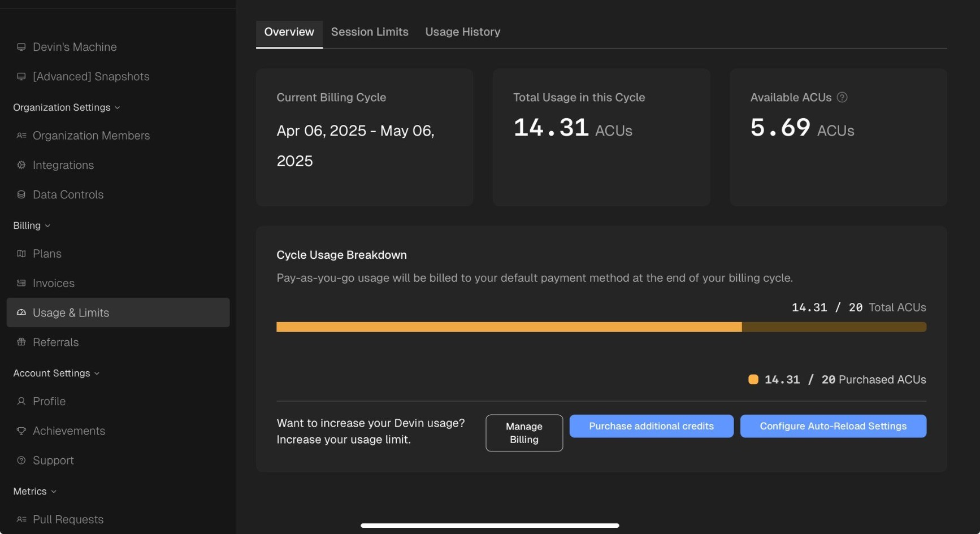Click the Usage & Limits gauge icon
Screen dimensions: 980x534
(x=21, y=312)
